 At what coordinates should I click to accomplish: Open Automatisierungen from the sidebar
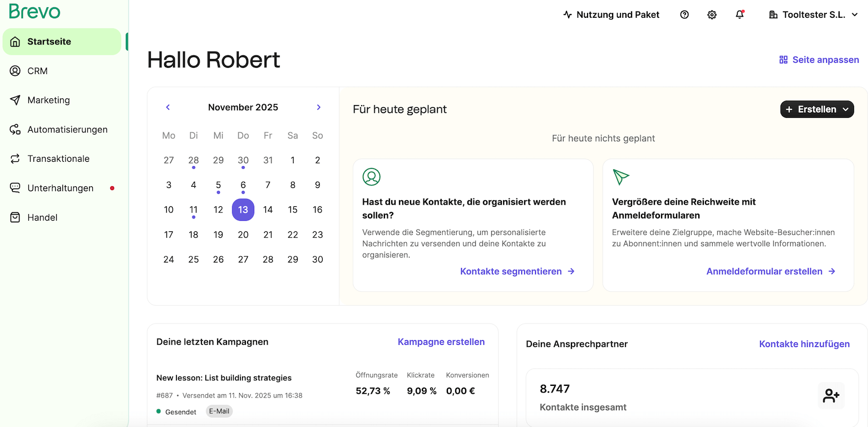67,129
